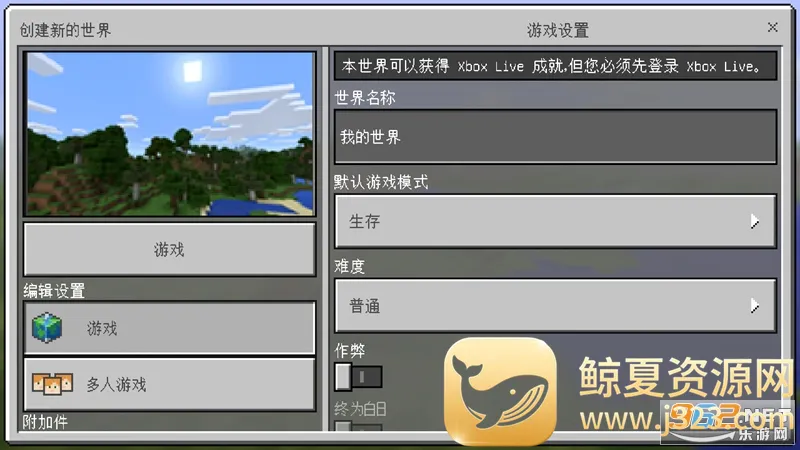
Task: Click the arrow on 普通 difficulty
Action: [754, 306]
